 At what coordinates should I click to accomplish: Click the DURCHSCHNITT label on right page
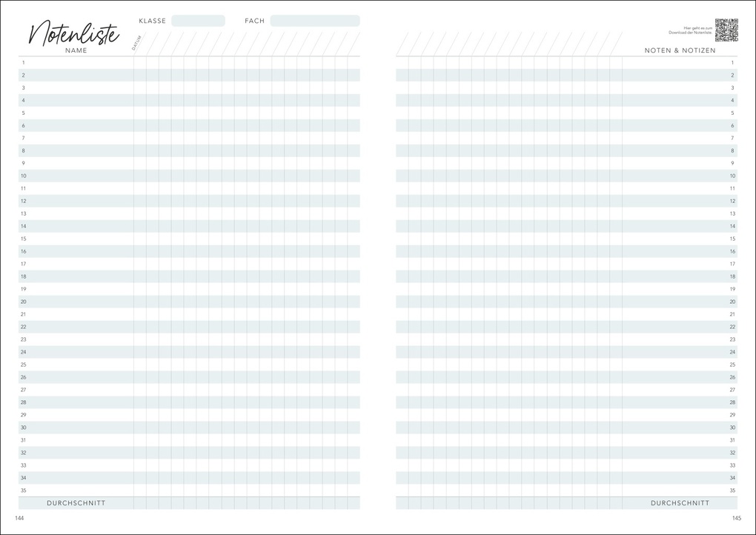tap(680, 503)
